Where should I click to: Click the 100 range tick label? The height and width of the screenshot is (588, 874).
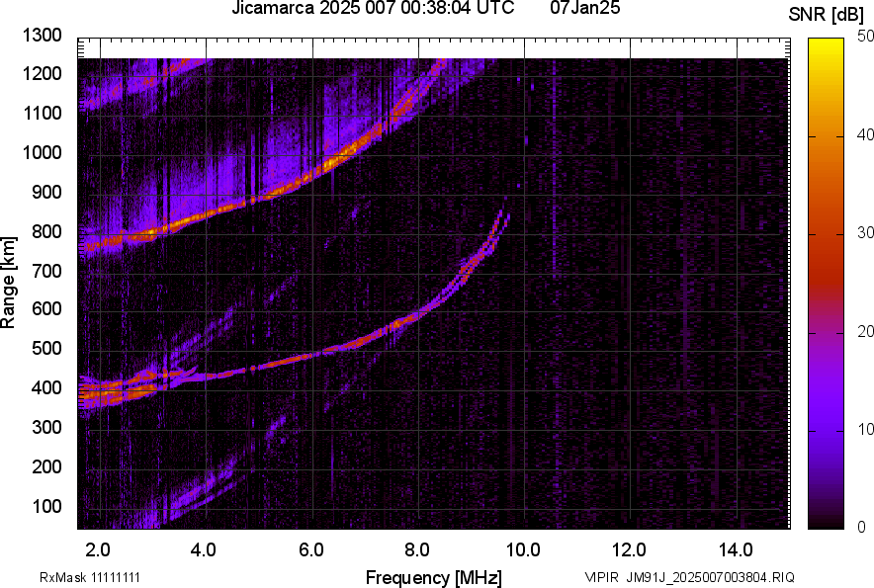[x=46, y=506]
